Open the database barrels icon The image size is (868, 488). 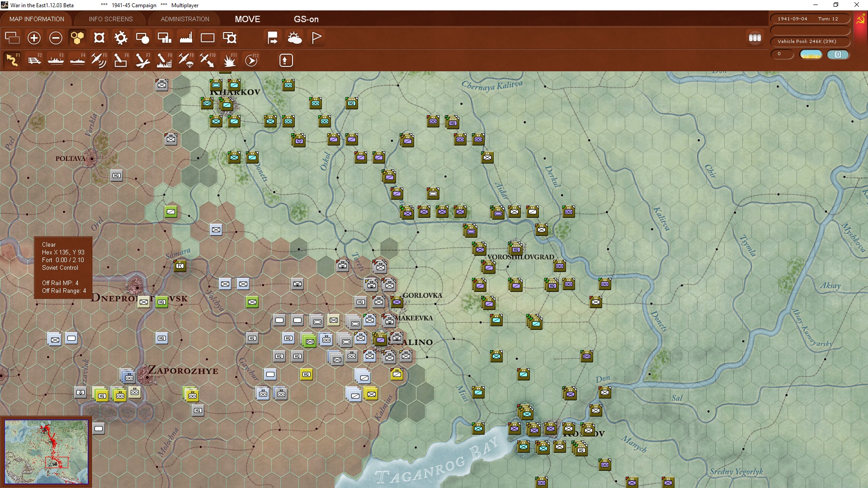(755, 38)
